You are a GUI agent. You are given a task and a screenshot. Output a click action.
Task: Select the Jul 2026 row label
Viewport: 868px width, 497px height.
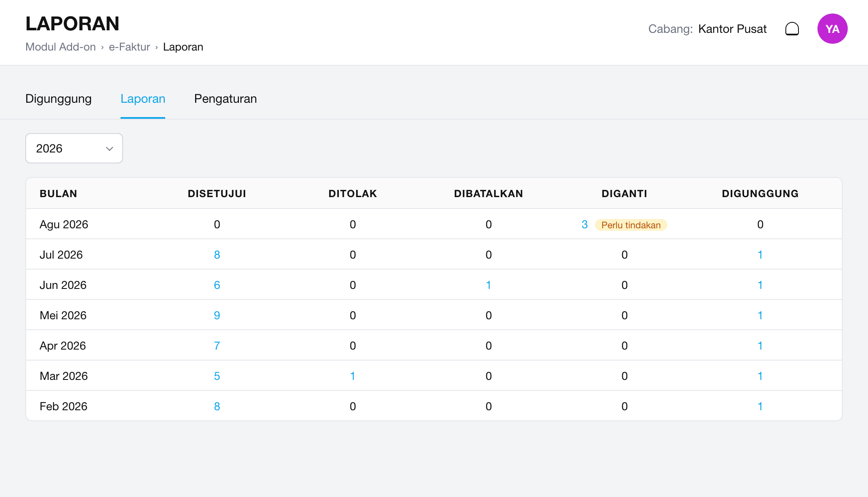pyautogui.click(x=61, y=255)
